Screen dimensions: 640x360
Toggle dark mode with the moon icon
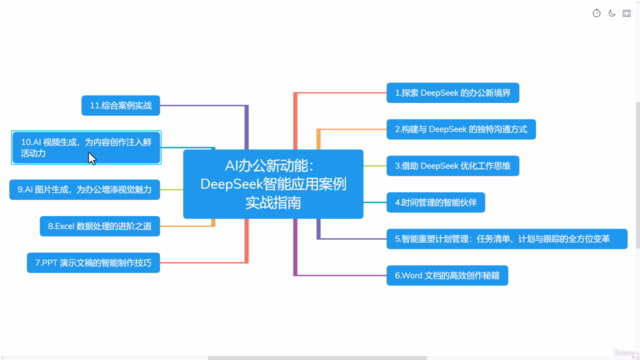(611, 13)
